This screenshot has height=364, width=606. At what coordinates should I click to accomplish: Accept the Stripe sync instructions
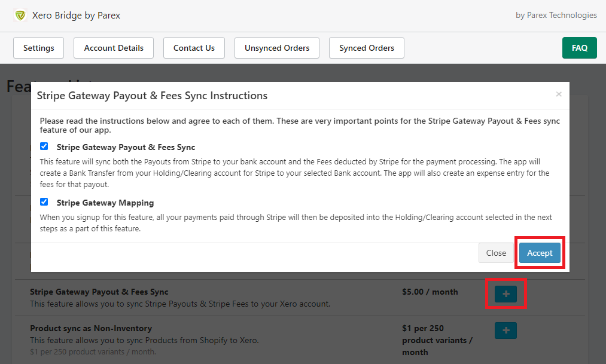point(540,253)
